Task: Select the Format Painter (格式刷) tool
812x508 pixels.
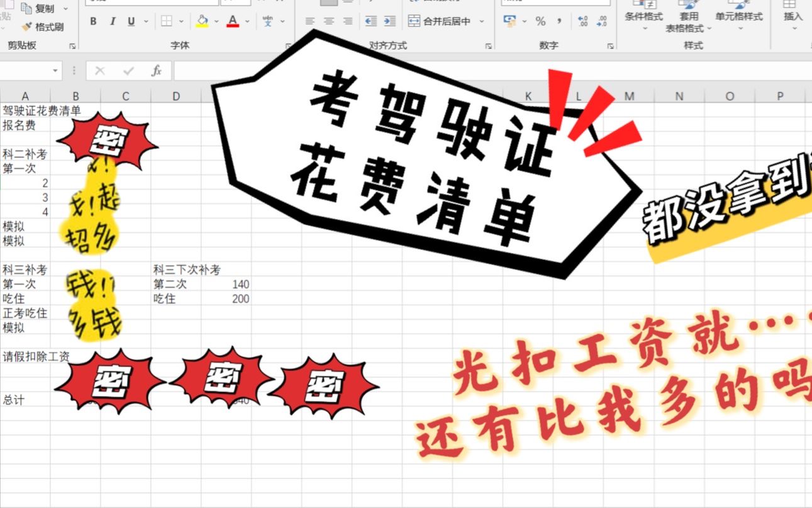Action: click(43, 27)
